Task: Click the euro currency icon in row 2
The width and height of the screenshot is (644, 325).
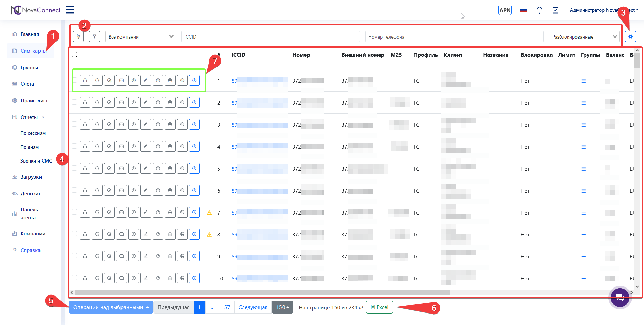Action: click(134, 102)
